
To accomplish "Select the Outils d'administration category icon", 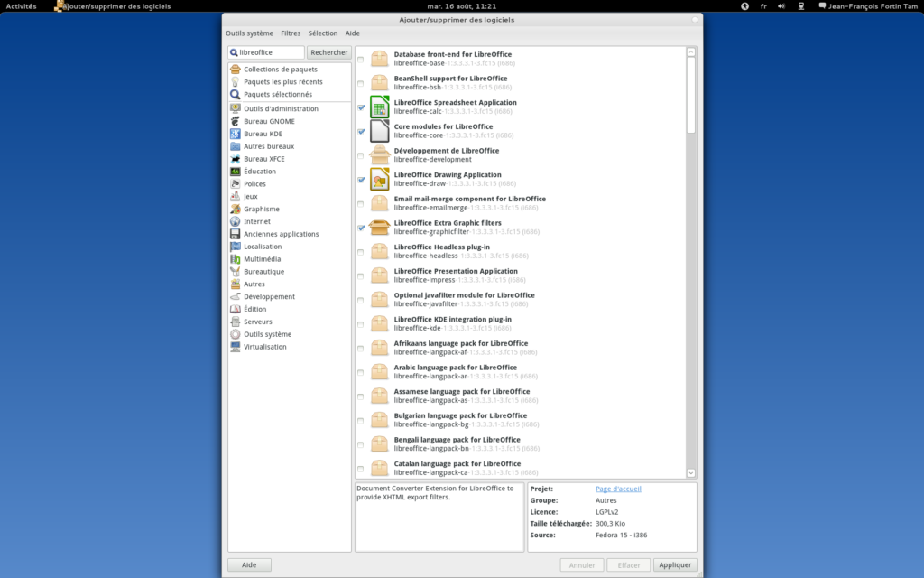I will point(236,108).
